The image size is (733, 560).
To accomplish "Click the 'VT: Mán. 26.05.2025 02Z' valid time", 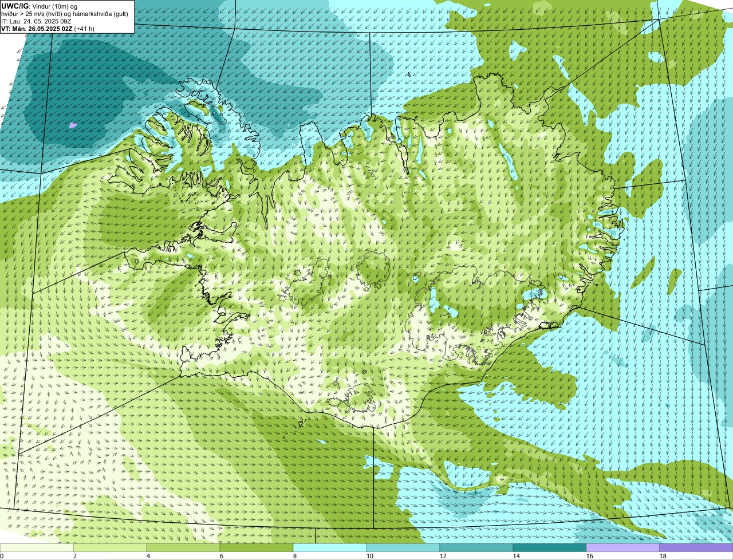I will pos(37,29).
